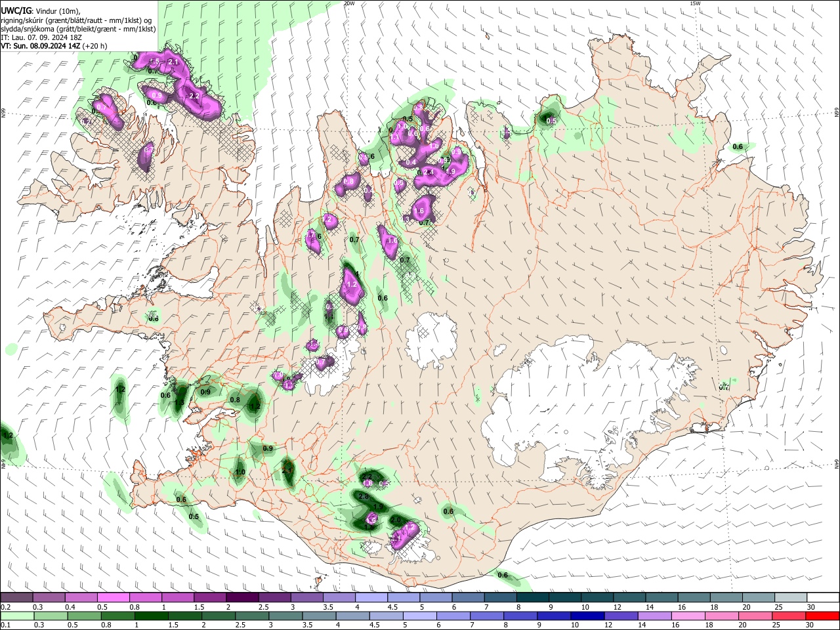Select the 'slydda/snjókoma' legend description line
Image resolution: width=840 pixels, height=630 pixels.
coord(78,29)
